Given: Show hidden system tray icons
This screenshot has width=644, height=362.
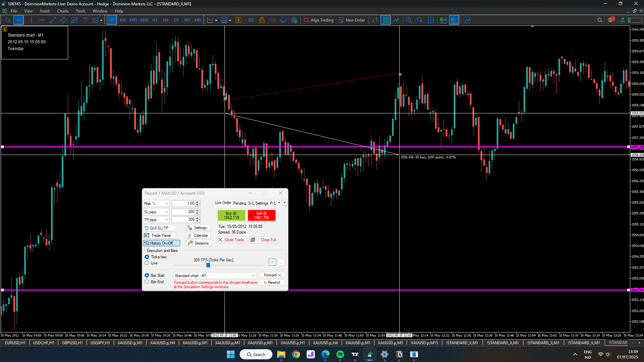Looking at the screenshot, I should [575, 354].
